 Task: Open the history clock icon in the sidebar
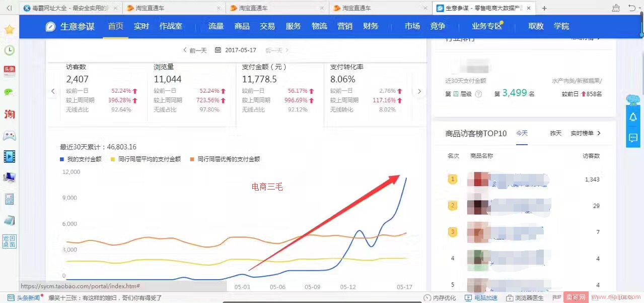(9, 50)
